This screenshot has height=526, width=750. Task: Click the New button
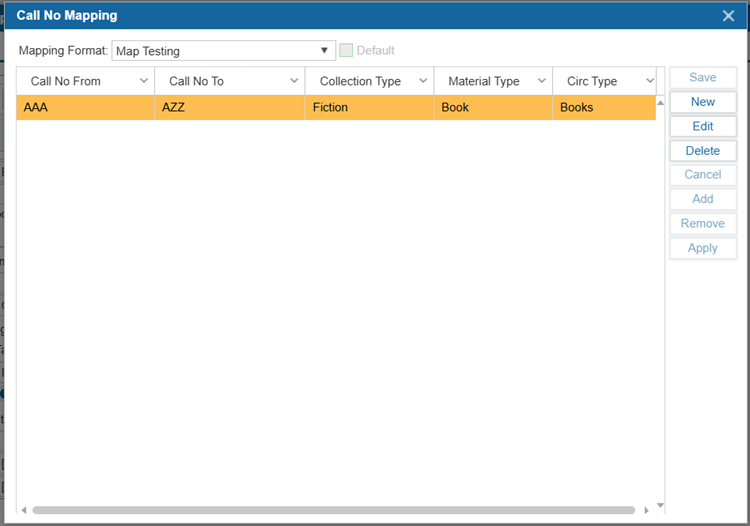703,102
